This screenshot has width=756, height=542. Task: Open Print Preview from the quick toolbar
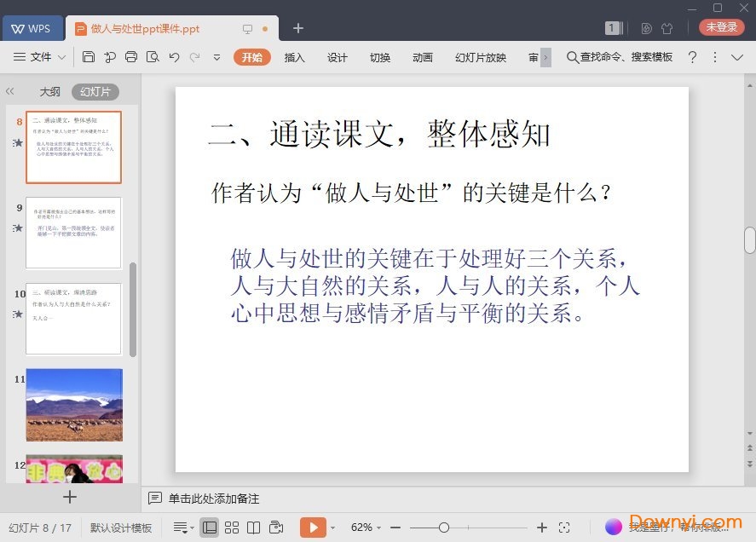click(153, 57)
